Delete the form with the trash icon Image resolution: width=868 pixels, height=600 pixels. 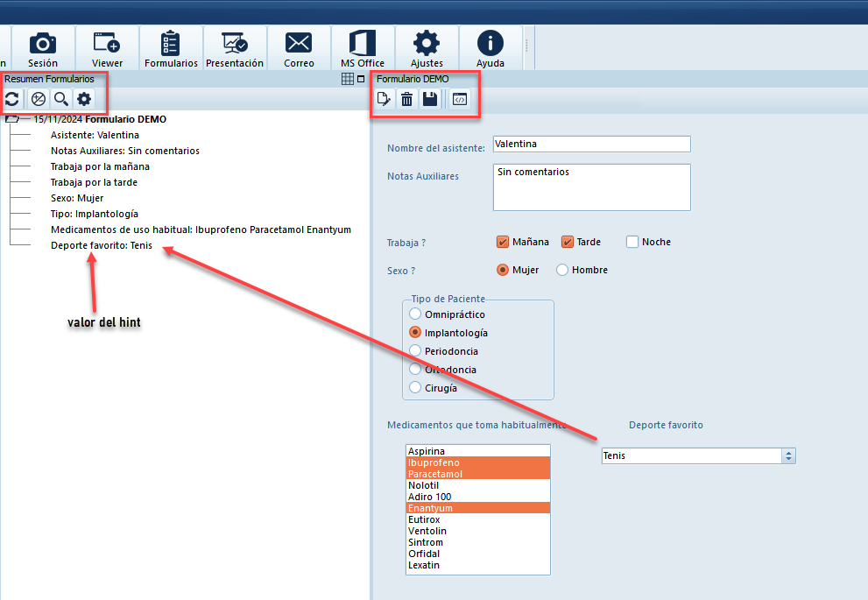(x=407, y=99)
